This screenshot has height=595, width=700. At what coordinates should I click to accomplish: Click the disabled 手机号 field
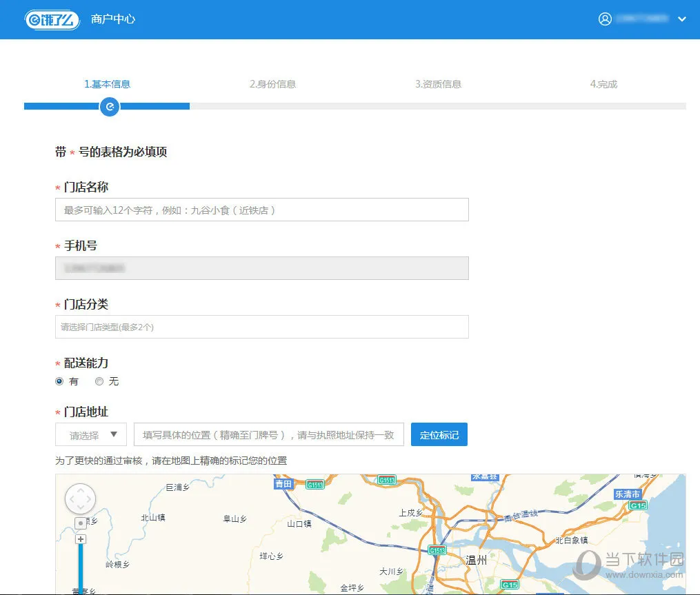[262, 268]
